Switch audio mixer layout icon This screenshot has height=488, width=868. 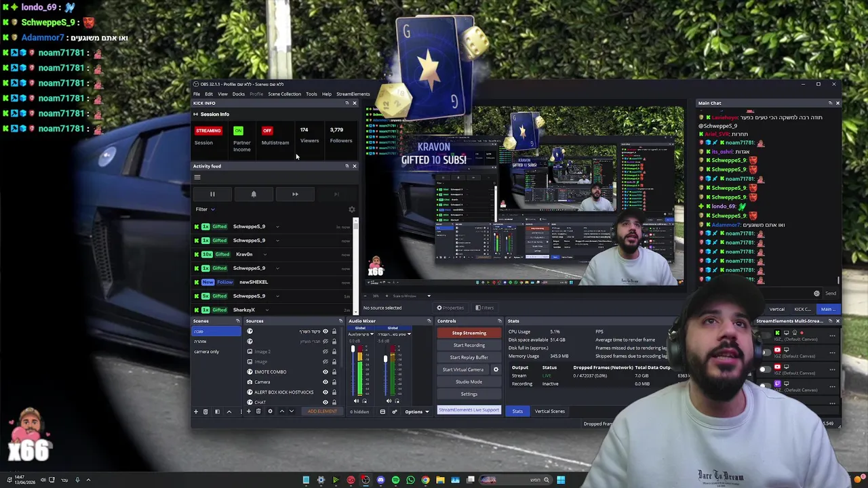click(x=382, y=411)
